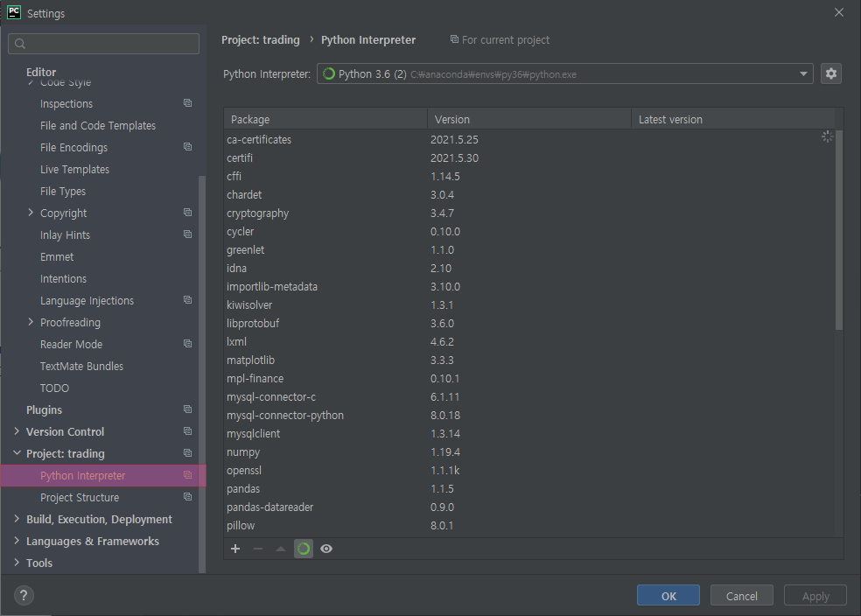Sort by Version column header
Viewport: 861px width, 616px height.
[x=529, y=119]
